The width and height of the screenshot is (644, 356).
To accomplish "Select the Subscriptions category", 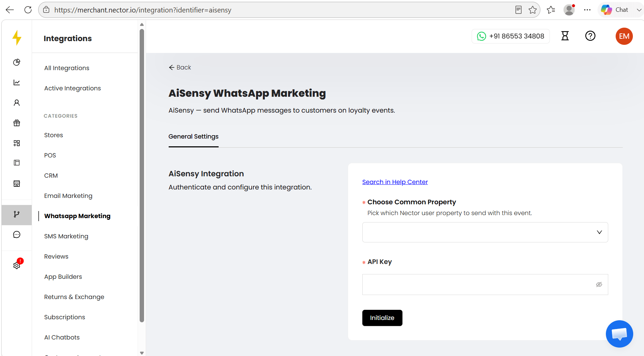I will point(64,317).
